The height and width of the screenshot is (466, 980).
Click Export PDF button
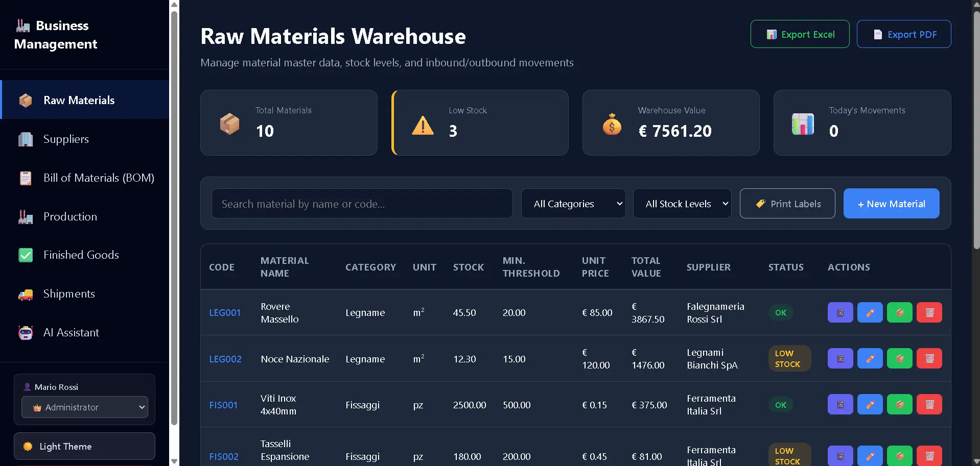904,34
